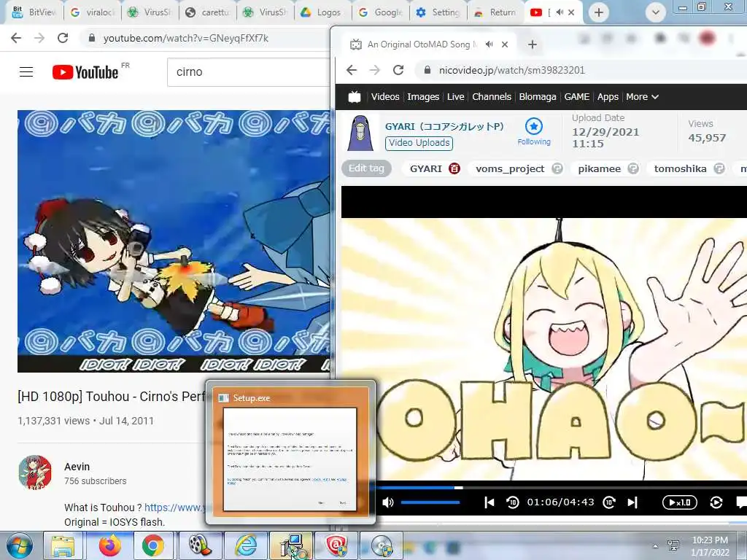Open Channels in Niconico top navigation
The height and width of the screenshot is (560, 747).
[x=492, y=97]
